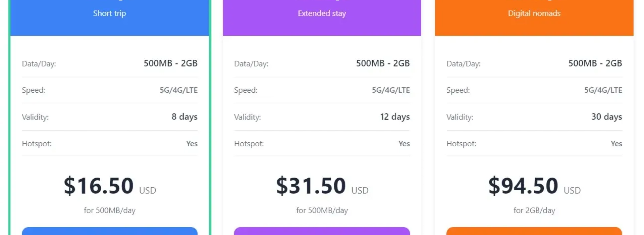644x235 pixels.
Task: Click "for 500MB/day" under the $31.50 price
Action: [322, 210]
